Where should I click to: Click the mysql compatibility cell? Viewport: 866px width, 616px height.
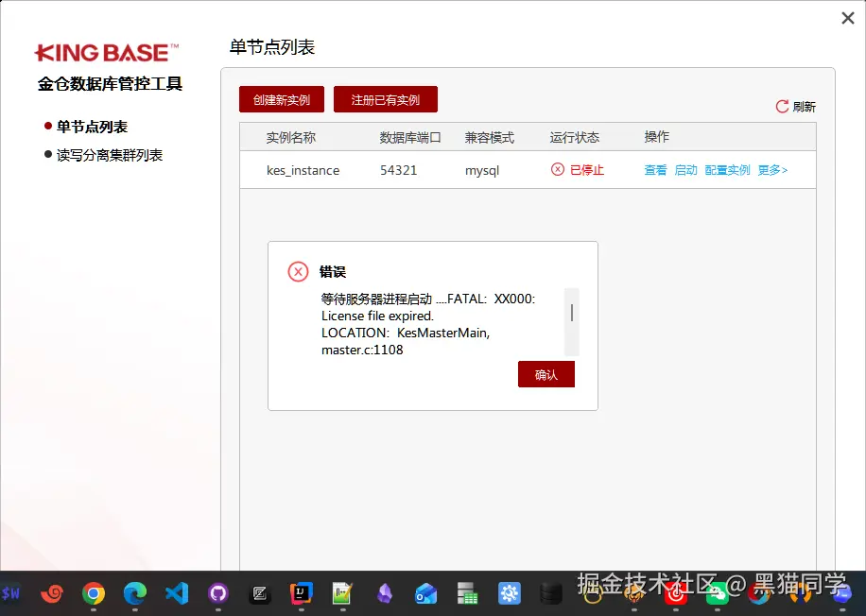(x=482, y=171)
